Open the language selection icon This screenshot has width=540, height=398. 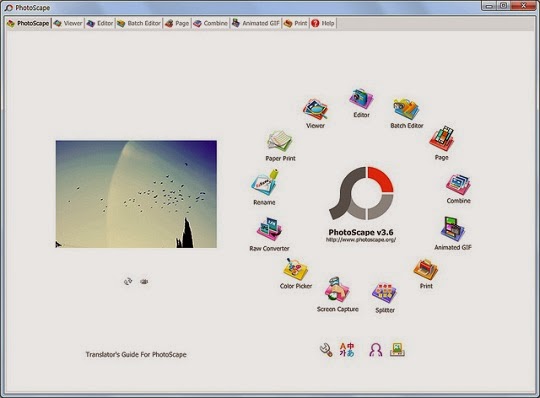point(347,349)
